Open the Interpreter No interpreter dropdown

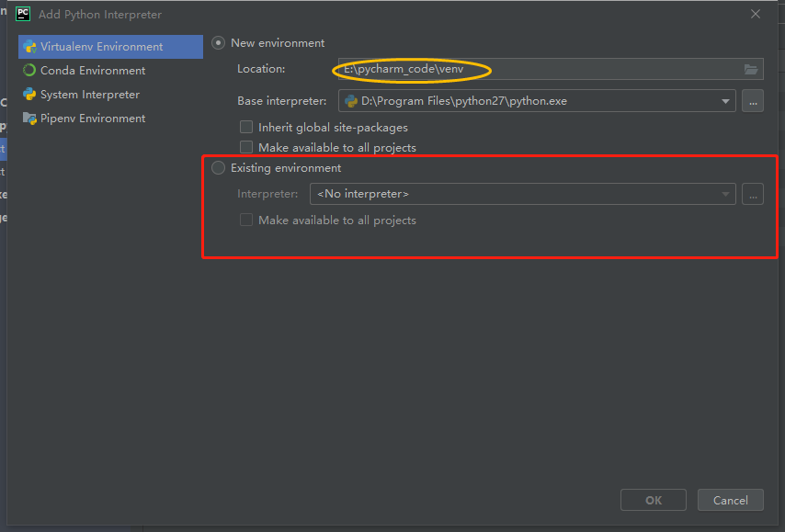(523, 194)
